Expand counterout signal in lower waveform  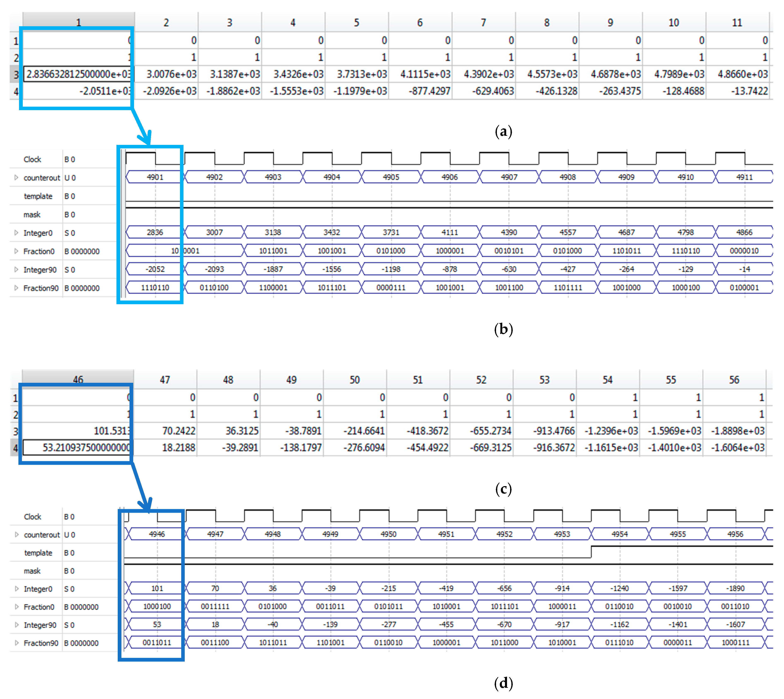(17, 535)
